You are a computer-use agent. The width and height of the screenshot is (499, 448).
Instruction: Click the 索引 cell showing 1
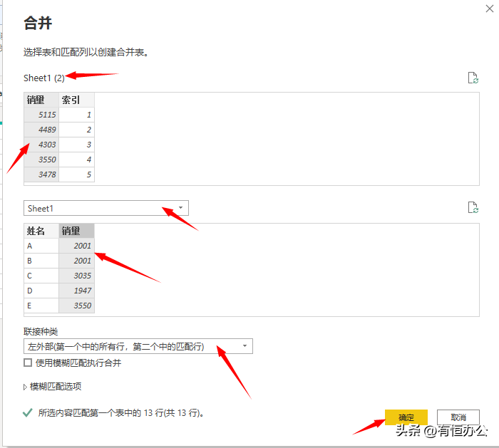[76, 115]
